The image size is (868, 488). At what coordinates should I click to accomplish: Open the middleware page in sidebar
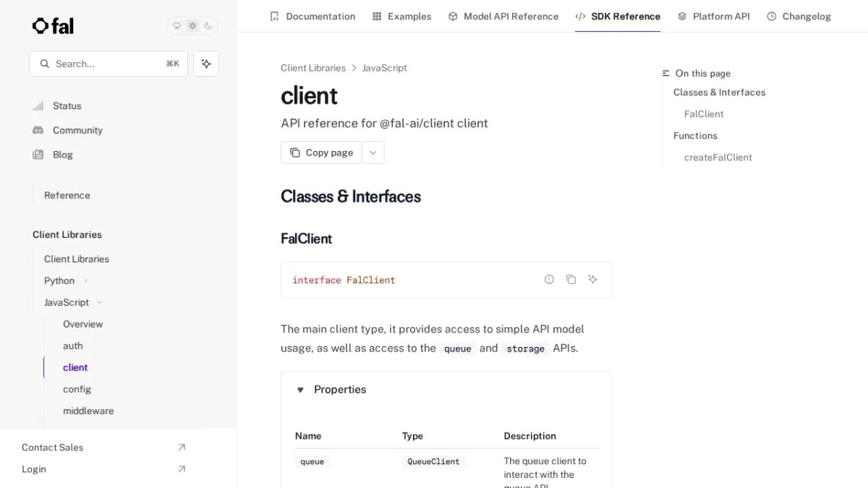[88, 411]
